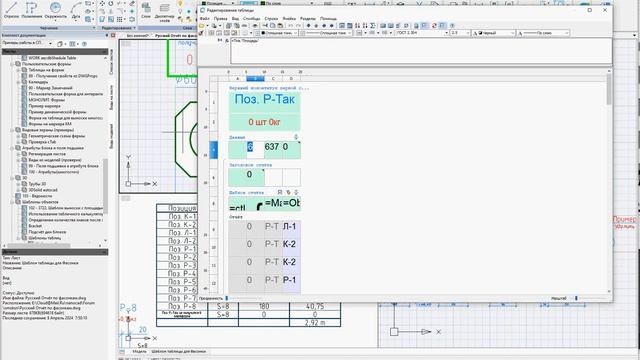The width and height of the screenshot is (640, 360).
Task: Click the sort ascending icon in table editor
Action: point(358,26)
